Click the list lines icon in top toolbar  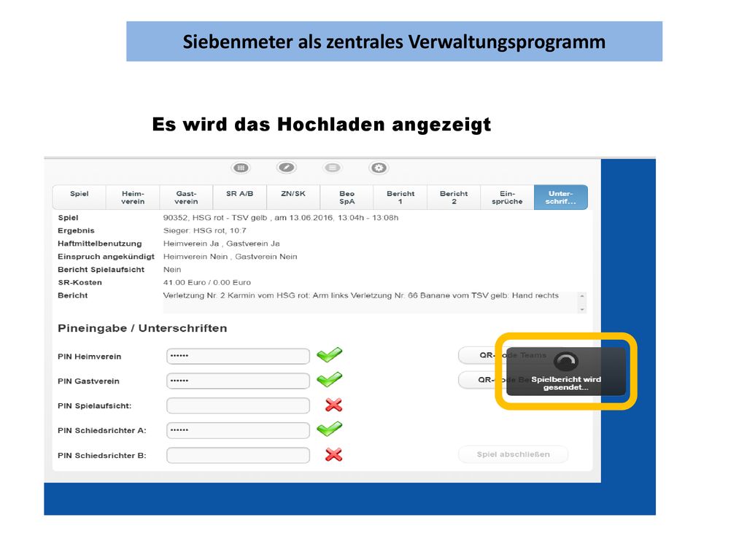point(333,168)
